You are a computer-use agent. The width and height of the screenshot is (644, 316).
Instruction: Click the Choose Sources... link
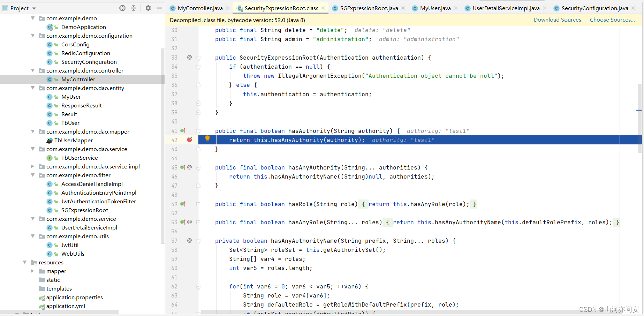click(612, 20)
